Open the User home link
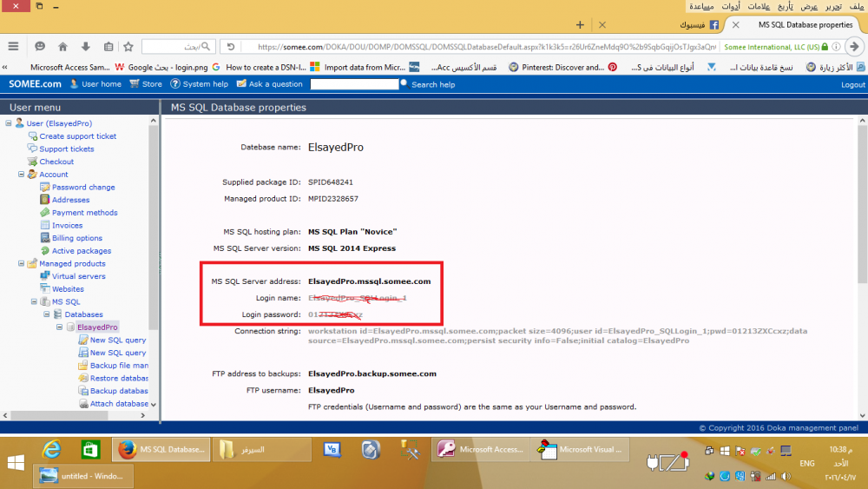Image resolution: width=868 pixels, height=489 pixels. click(x=95, y=84)
